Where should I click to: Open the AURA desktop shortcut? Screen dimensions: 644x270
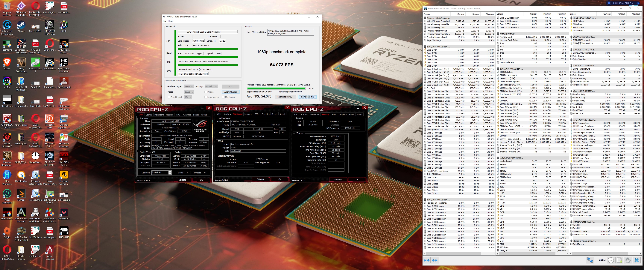coord(7,83)
